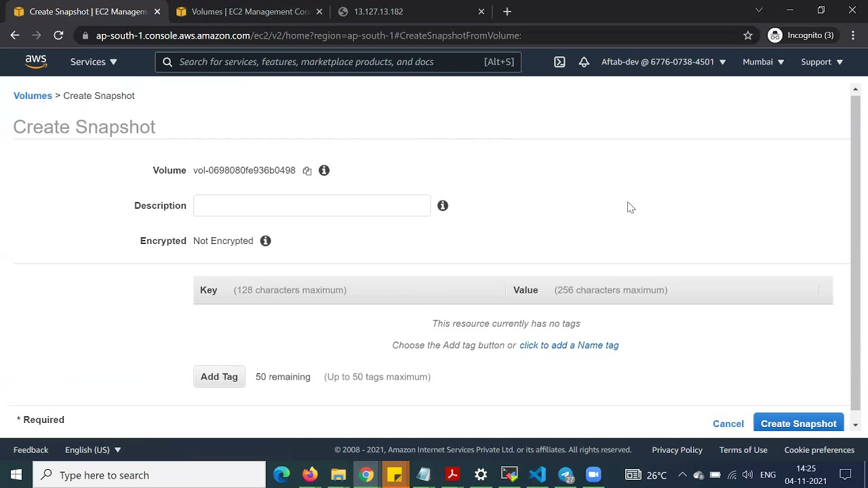The image size is (868, 488).
Task: Open Adobe Acrobat from taskbar
Action: (452, 475)
